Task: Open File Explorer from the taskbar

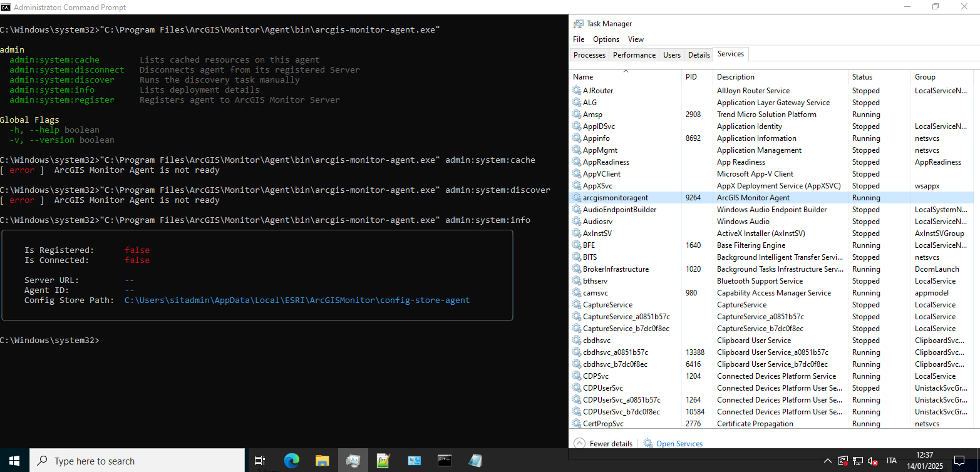Action: pyautogui.click(x=322, y=461)
